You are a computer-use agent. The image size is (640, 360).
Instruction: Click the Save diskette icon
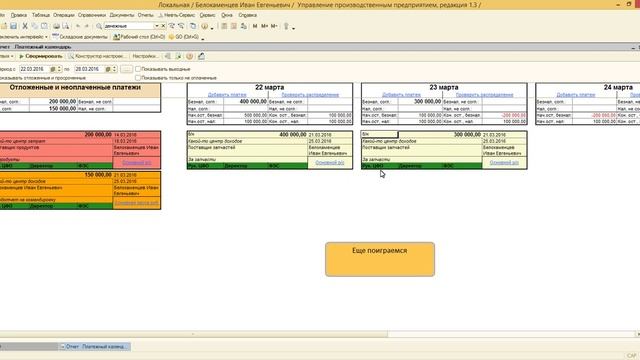click(x=13, y=26)
